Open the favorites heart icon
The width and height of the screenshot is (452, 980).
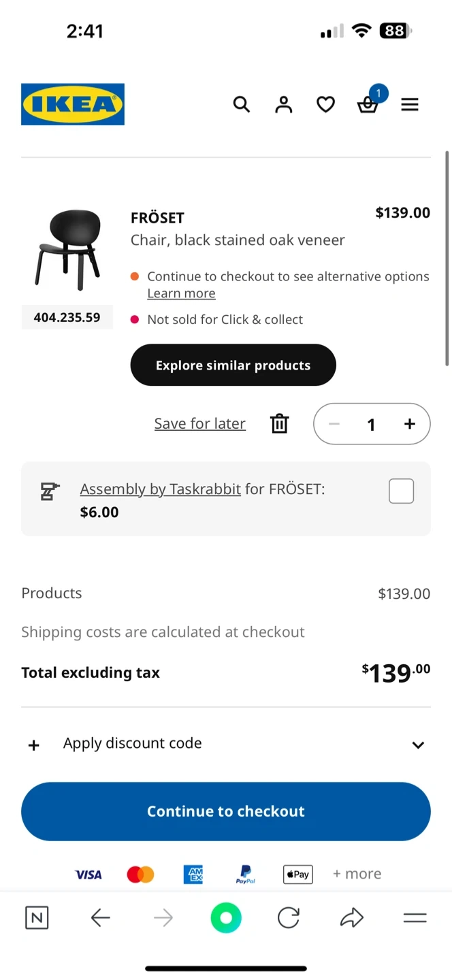click(x=325, y=104)
